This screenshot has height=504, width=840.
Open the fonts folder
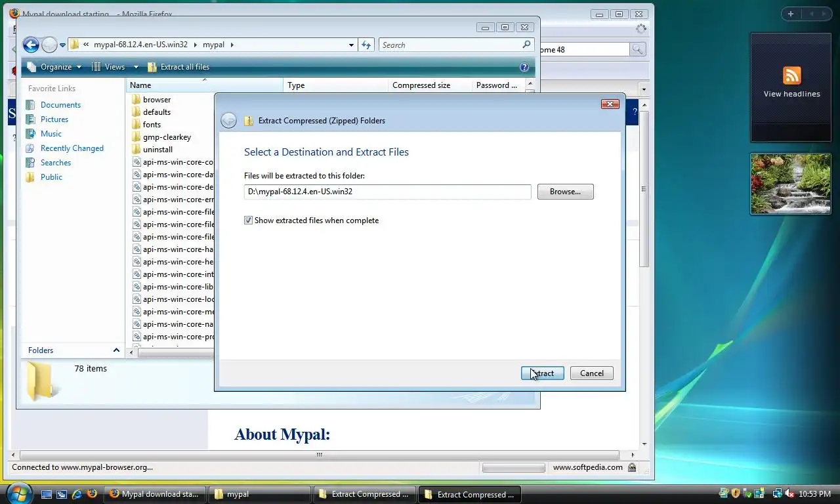[152, 125]
